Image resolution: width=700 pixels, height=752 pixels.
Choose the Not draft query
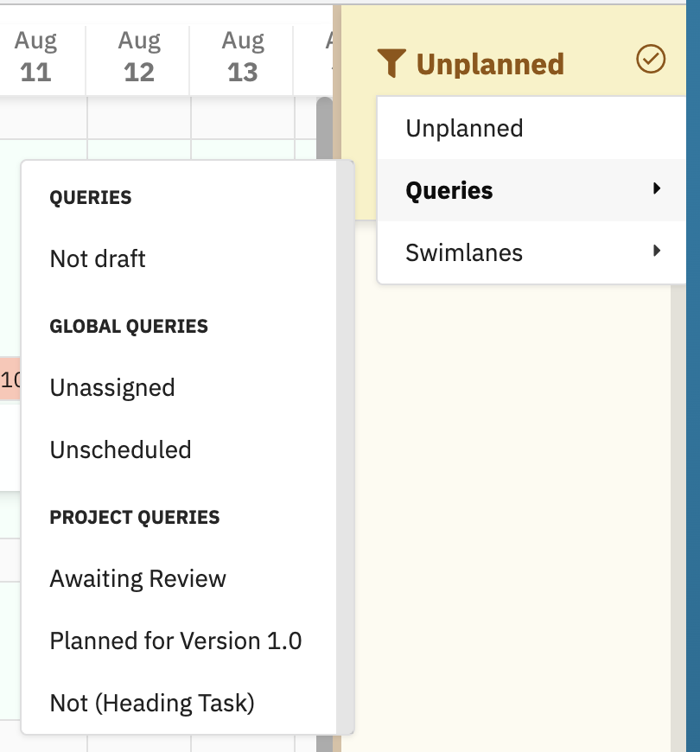point(178,258)
